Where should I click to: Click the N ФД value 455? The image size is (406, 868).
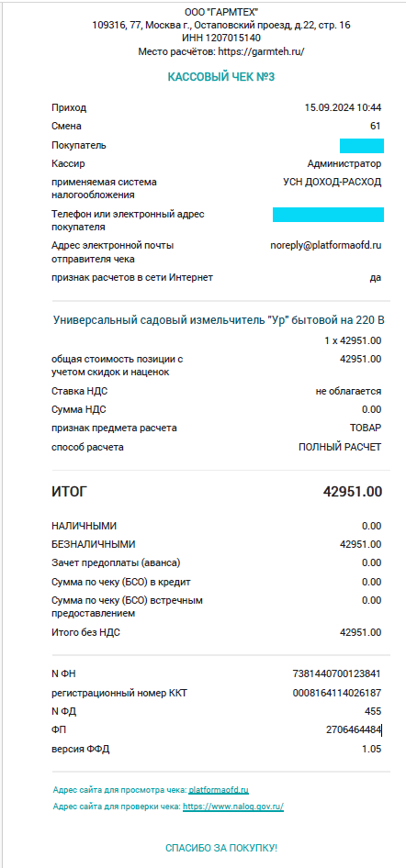pos(373,711)
